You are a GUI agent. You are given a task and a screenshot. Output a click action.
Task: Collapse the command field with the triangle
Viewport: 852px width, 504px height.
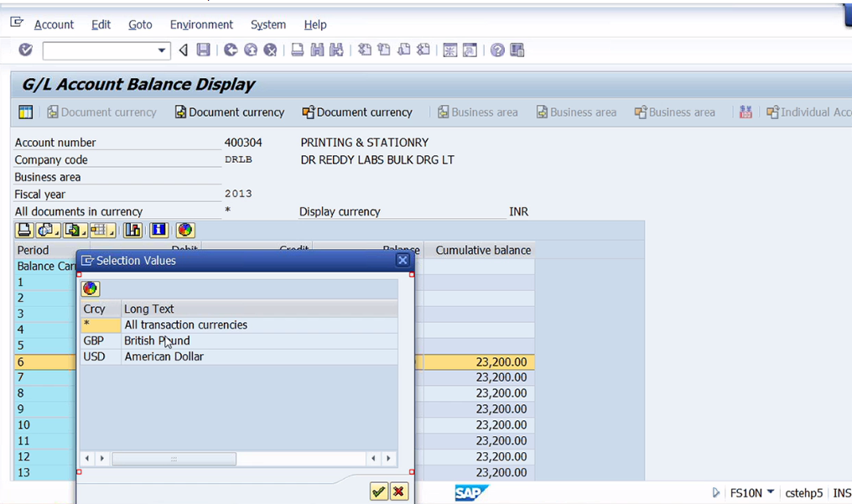click(x=183, y=50)
